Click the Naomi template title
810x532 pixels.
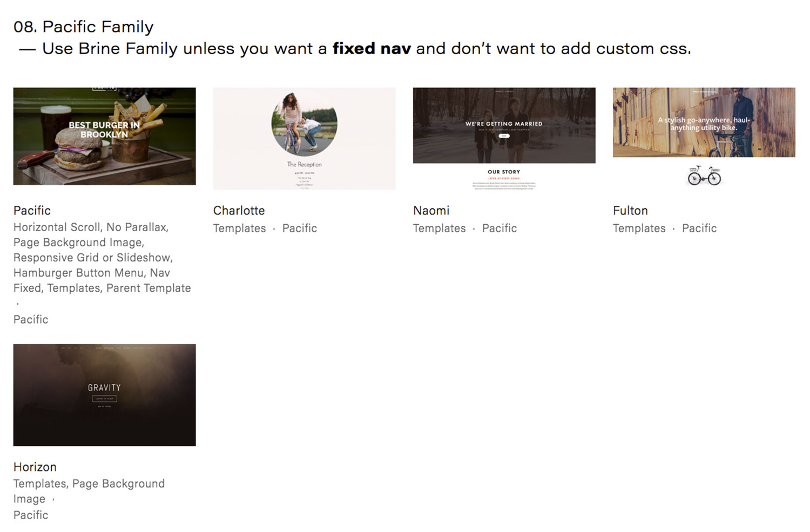431,211
